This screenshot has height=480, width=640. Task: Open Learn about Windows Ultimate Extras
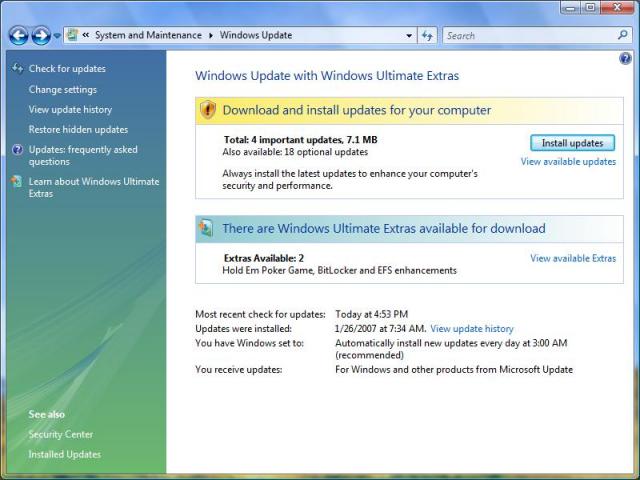click(x=93, y=187)
